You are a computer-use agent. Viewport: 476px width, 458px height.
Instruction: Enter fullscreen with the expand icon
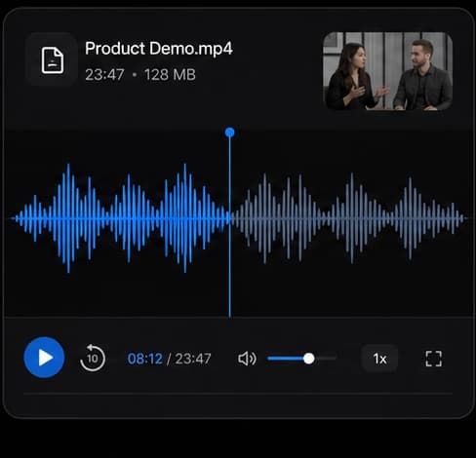tap(434, 359)
